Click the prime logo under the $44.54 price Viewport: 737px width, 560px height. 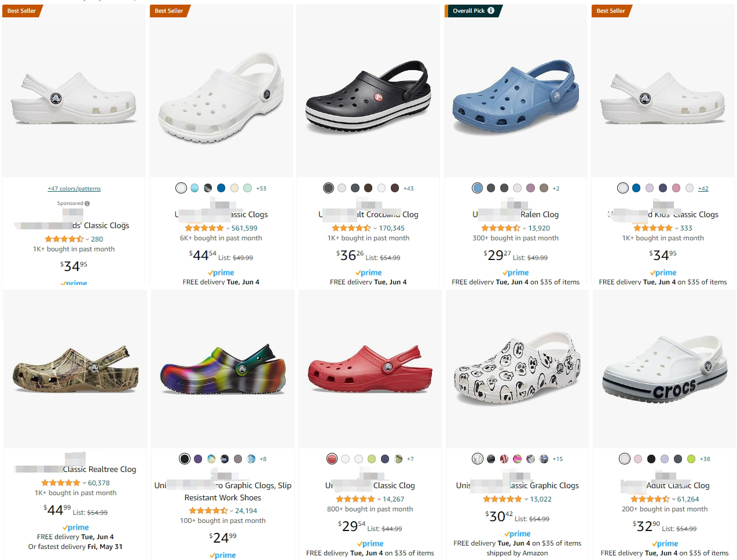[221, 273]
